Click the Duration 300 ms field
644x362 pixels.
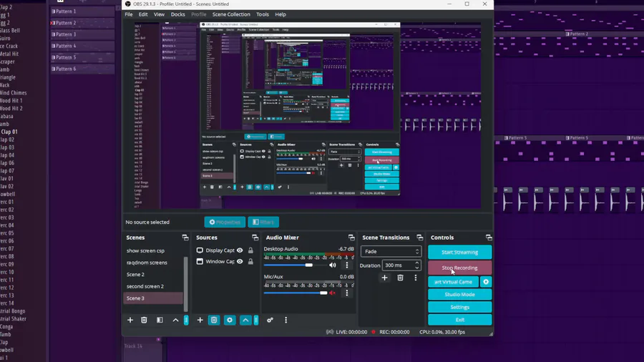click(x=401, y=265)
